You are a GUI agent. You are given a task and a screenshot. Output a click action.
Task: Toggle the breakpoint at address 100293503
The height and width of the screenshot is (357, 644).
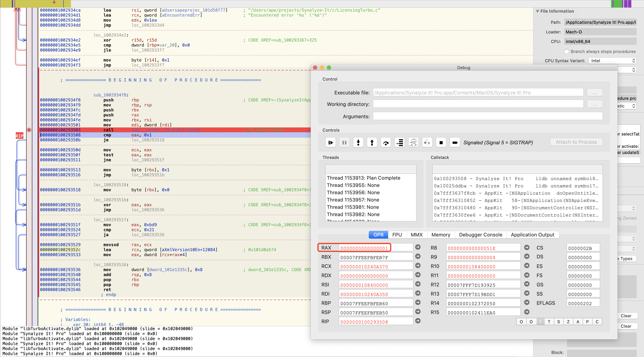(29, 130)
